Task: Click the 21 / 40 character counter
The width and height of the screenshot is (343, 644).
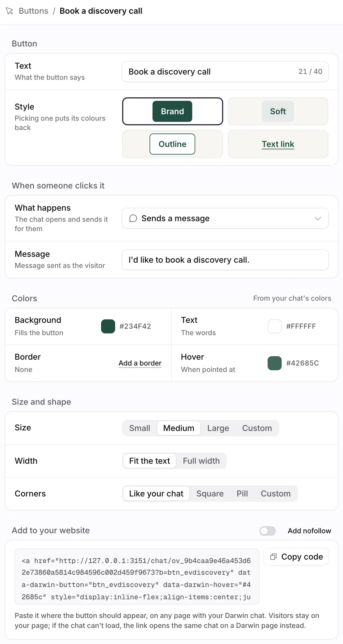Action: [x=310, y=72]
